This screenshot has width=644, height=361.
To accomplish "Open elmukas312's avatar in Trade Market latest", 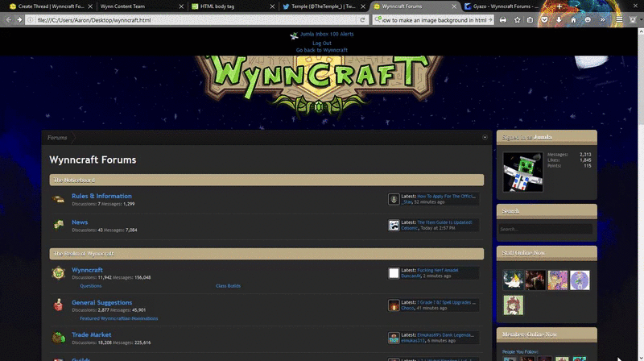I will 394,338.
